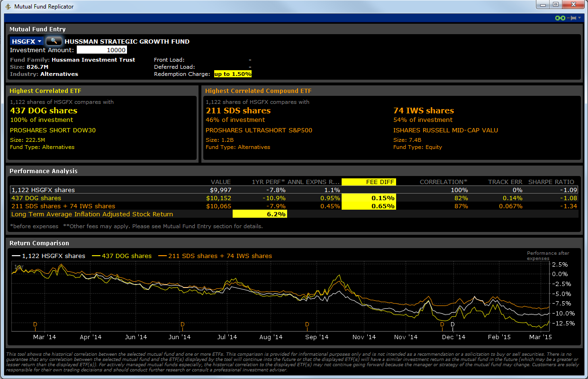Click the VALUE column header
Viewport: 588px width, 379px height.
click(221, 182)
